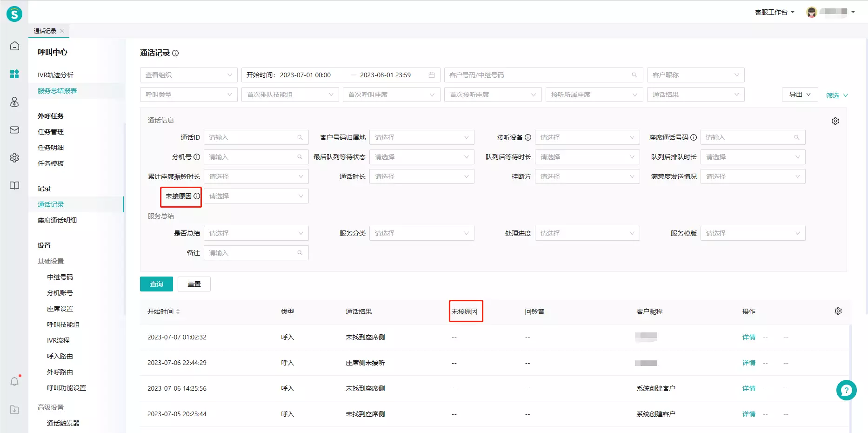Open 详情 for 2023-07-07 01:02:32 row

coord(749,337)
